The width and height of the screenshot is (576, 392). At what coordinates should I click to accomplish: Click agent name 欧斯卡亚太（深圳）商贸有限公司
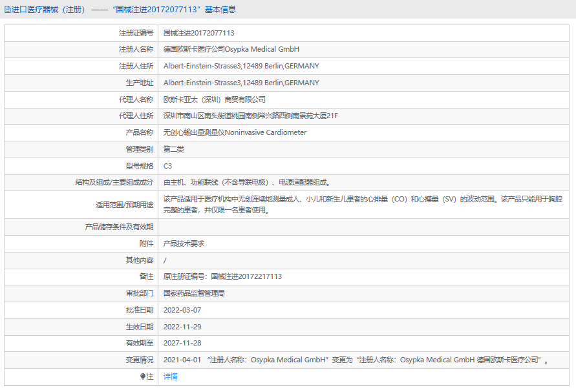[214, 99]
